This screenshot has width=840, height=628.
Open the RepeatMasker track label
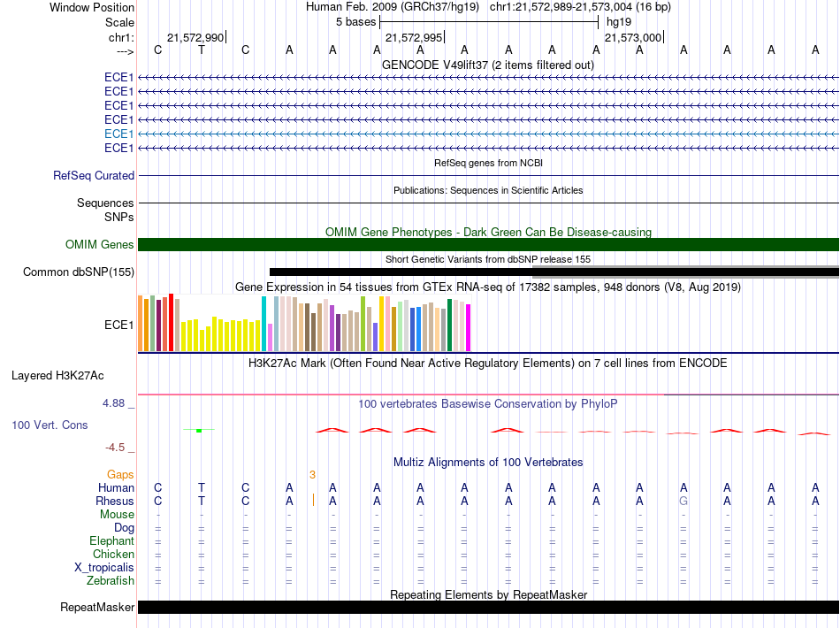[97, 608]
